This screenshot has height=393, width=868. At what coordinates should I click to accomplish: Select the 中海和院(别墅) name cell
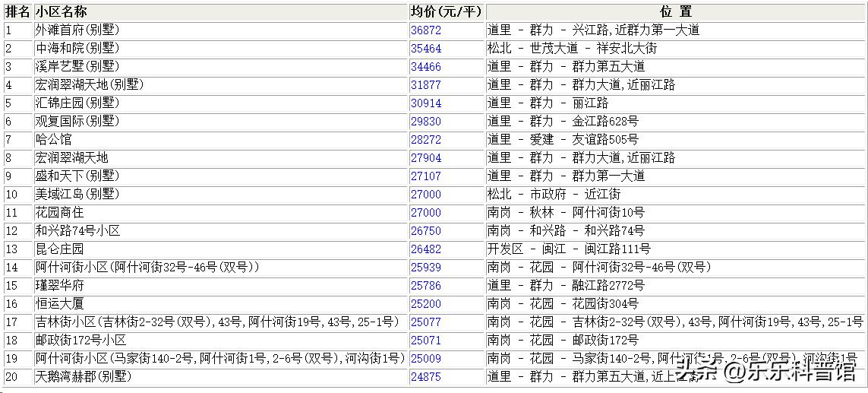(221, 48)
